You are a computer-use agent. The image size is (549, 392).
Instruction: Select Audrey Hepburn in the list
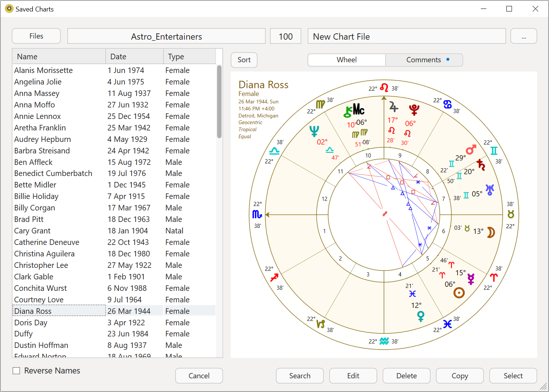tap(114, 139)
